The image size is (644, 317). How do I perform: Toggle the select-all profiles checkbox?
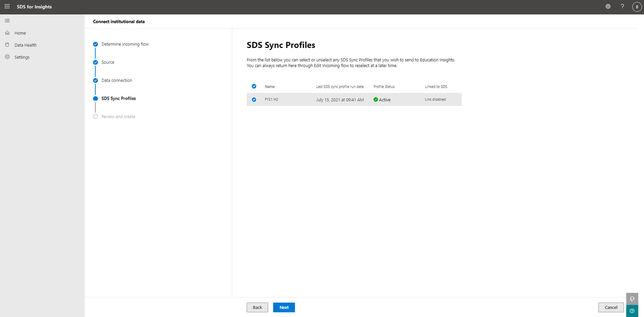pos(254,86)
